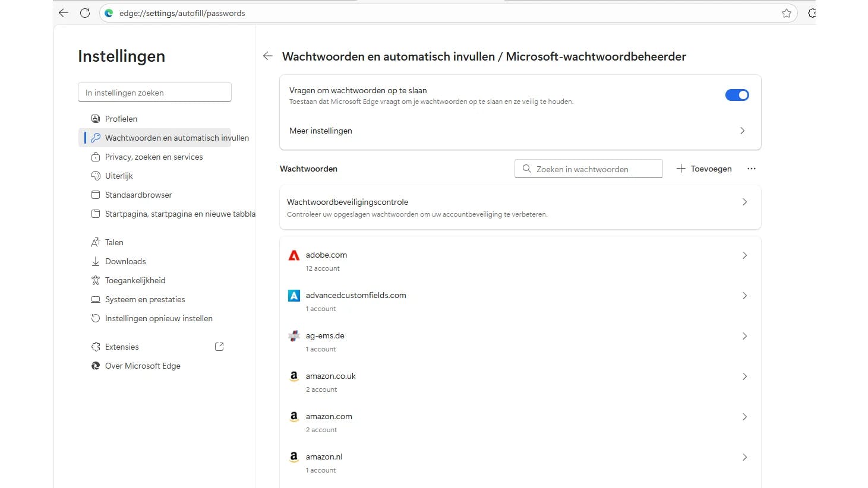
Task: Click the lock icon for Privacy, zoeken en services
Action: pos(95,157)
